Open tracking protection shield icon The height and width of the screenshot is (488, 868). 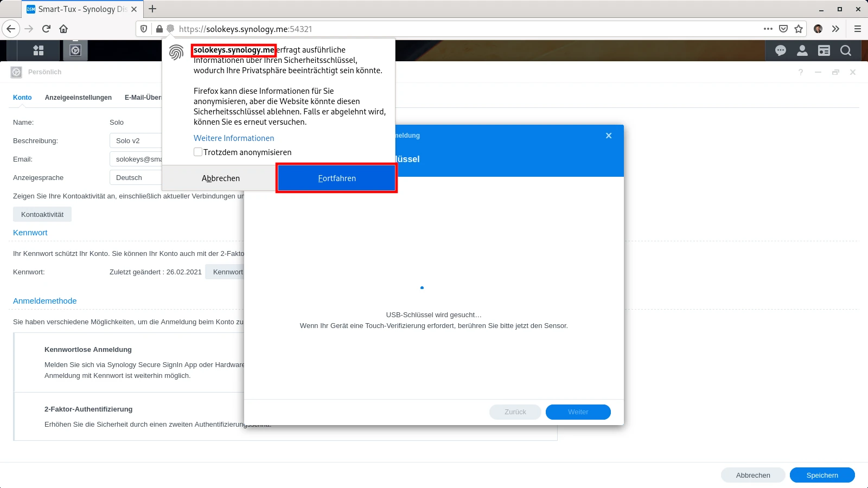tap(144, 29)
